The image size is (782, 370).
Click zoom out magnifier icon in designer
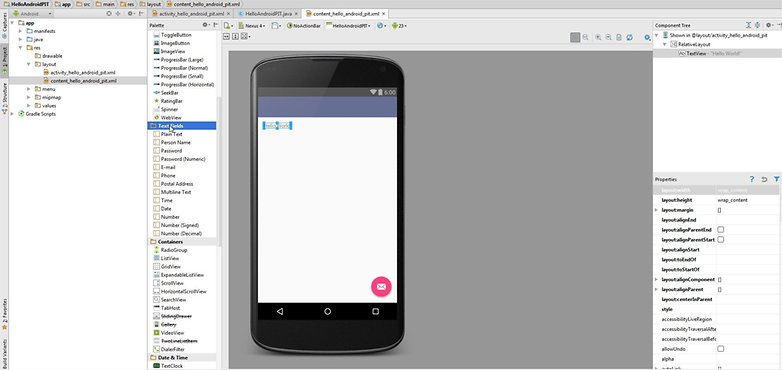click(608, 37)
